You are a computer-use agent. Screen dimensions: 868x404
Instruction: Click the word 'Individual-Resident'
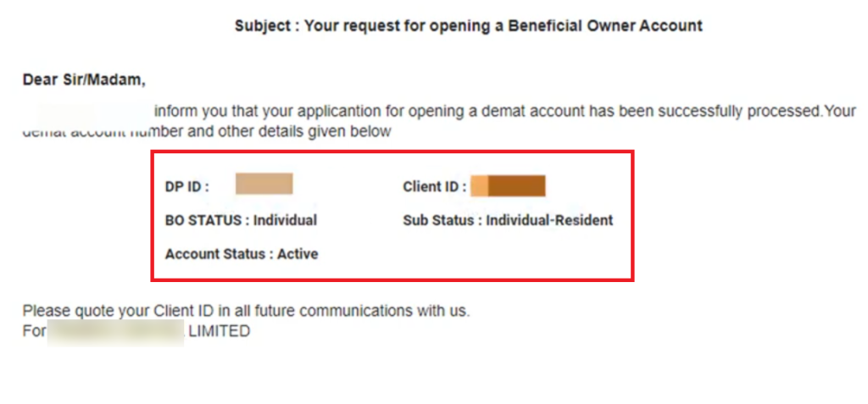coord(549,220)
